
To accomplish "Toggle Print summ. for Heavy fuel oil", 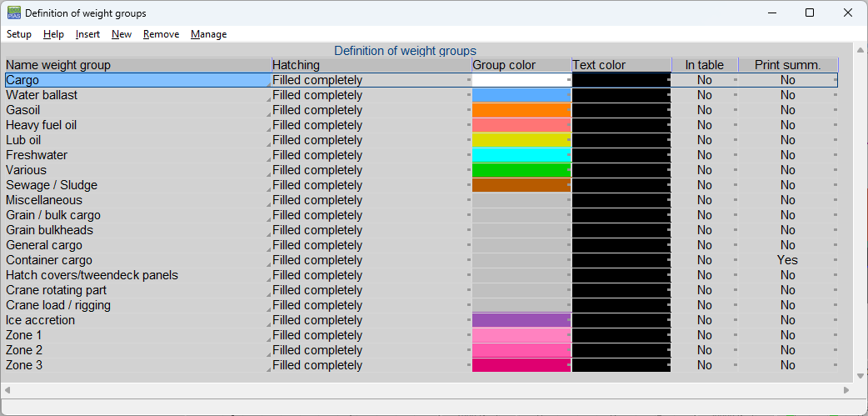I will tap(788, 125).
